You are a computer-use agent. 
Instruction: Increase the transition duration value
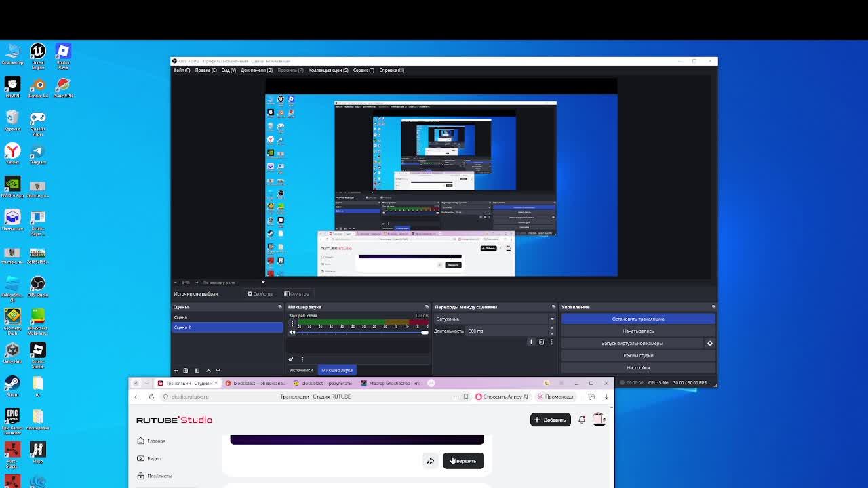point(551,329)
